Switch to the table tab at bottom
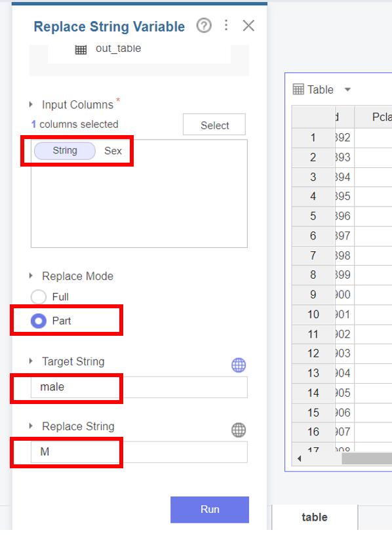This screenshot has height=547, width=392. (315, 517)
